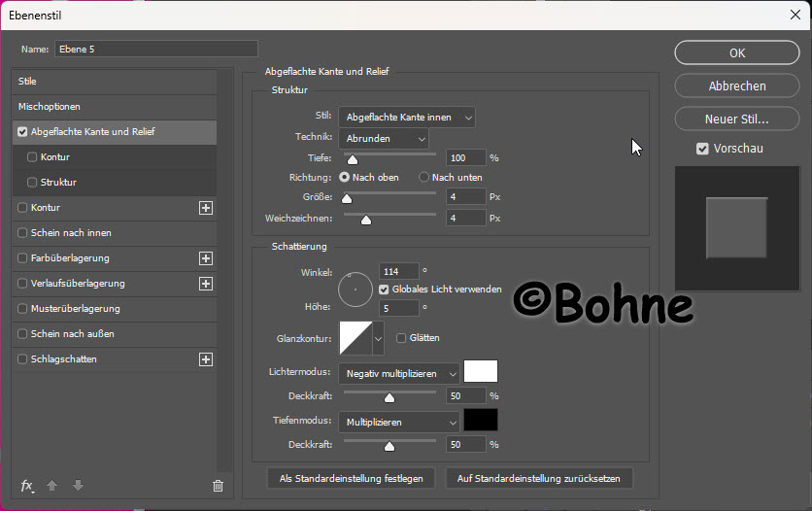Click the fx effects menu icon
Screen dimensions: 812x511
click(27, 485)
